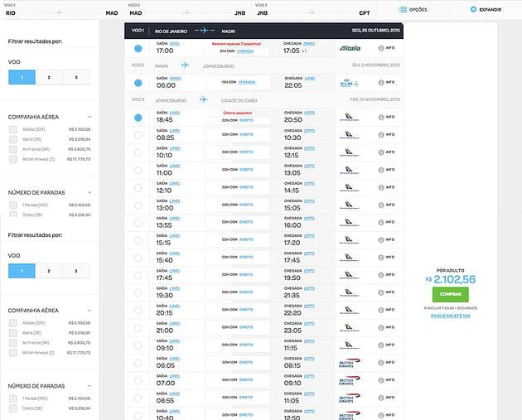Switch to flight tab 2 in VOO filter
522x420 pixels.
pyautogui.click(x=49, y=76)
